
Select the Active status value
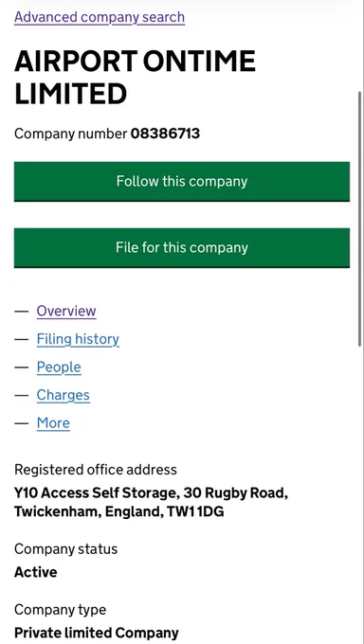pos(35,572)
